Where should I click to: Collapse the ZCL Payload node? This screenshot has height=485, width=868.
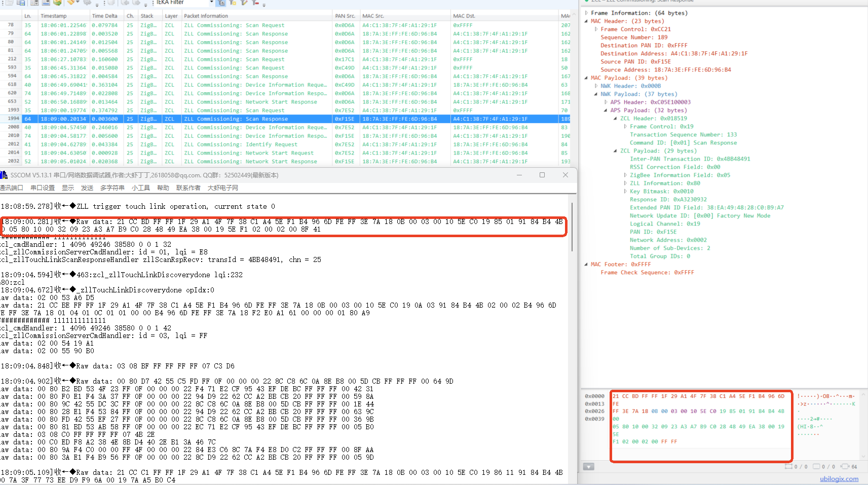[x=616, y=151]
